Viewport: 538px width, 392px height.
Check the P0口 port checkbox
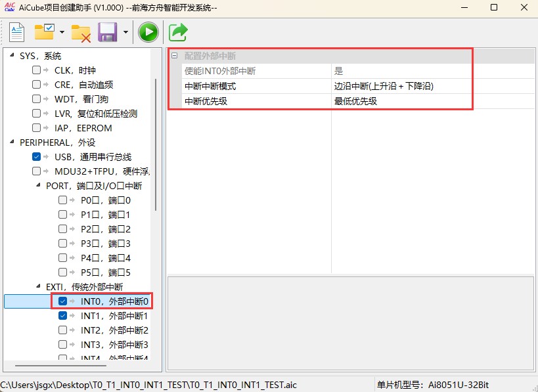62,200
